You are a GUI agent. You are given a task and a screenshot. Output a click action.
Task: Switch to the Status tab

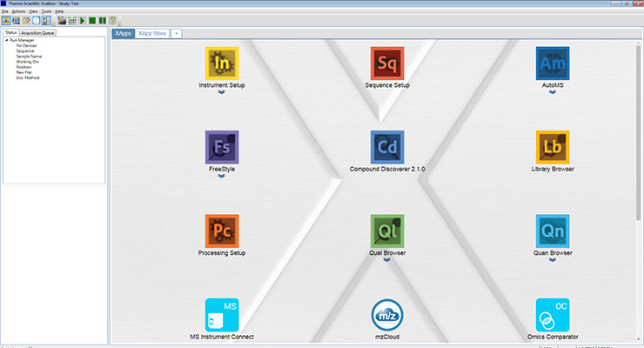[x=11, y=32]
